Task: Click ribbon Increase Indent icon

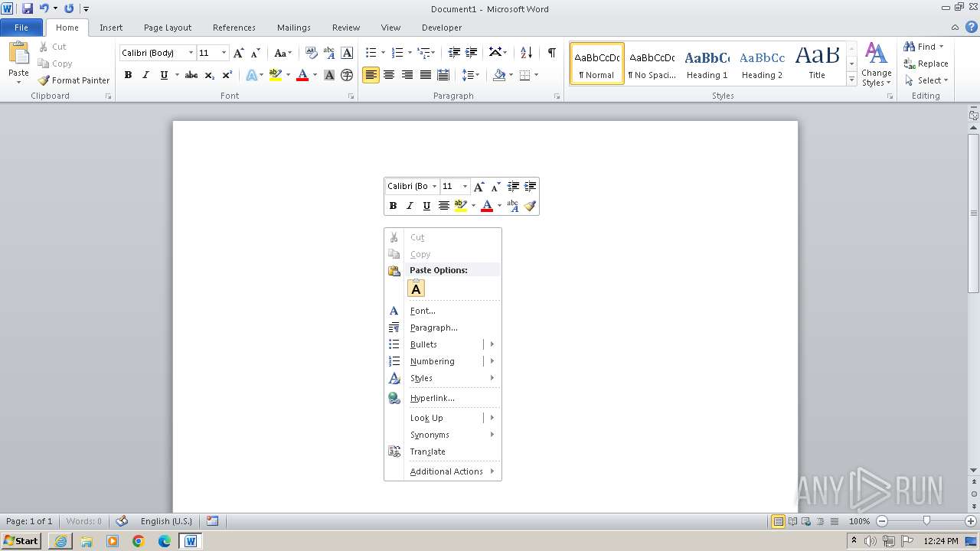Action: point(472,53)
